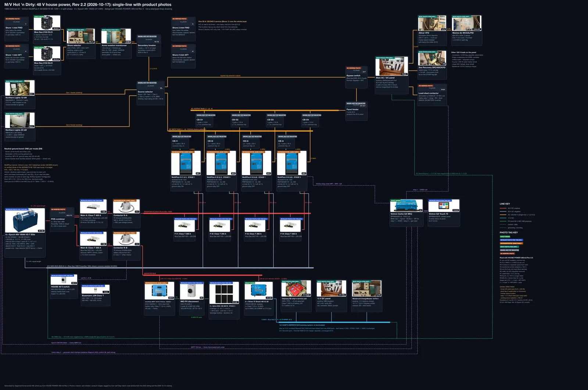The width and height of the screenshot is (588, 390).
Task: Click the Epoch 48V 100Ah battery photo
Action: pos(25,220)
